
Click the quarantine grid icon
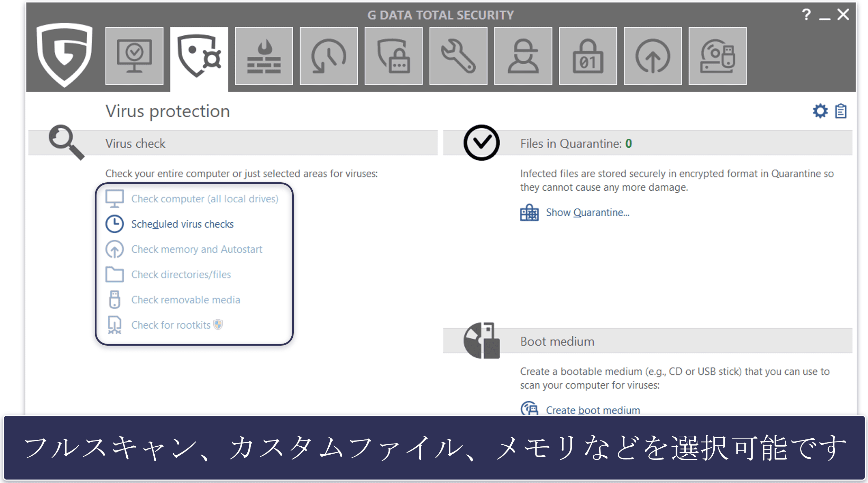pyautogui.click(x=529, y=212)
